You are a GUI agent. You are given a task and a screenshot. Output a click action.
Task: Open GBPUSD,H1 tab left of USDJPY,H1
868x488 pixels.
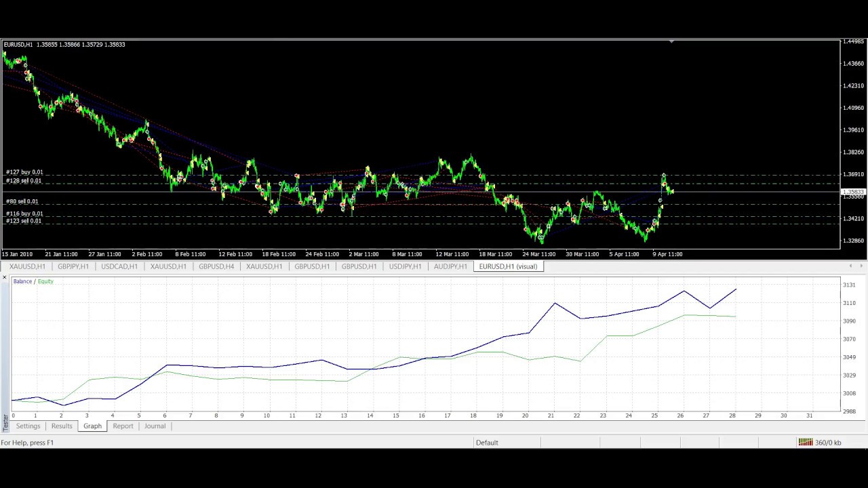(359, 266)
